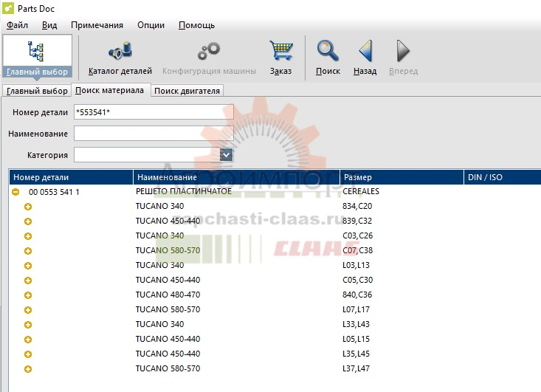The image size is (541, 392).
Task: Sort by Номер детали column header
Action: tap(71, 177)
